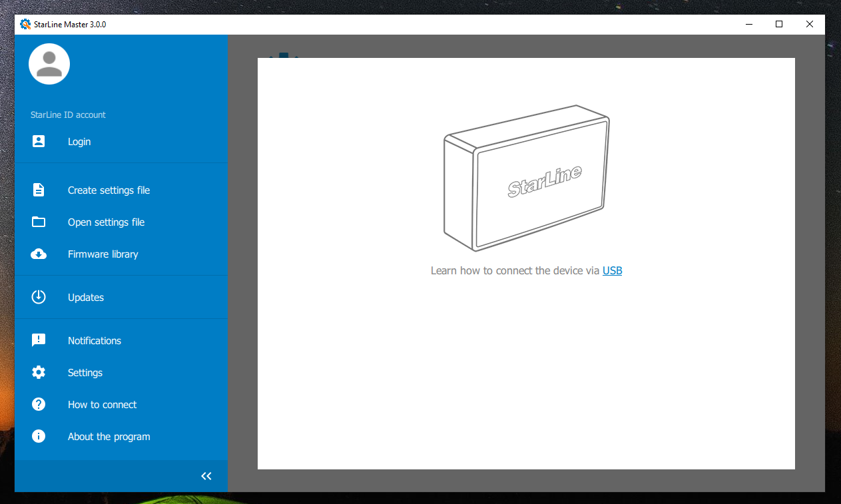Click the user avatar profile picture
Viewport: 841px width, 504px height.
click(49, 64)
